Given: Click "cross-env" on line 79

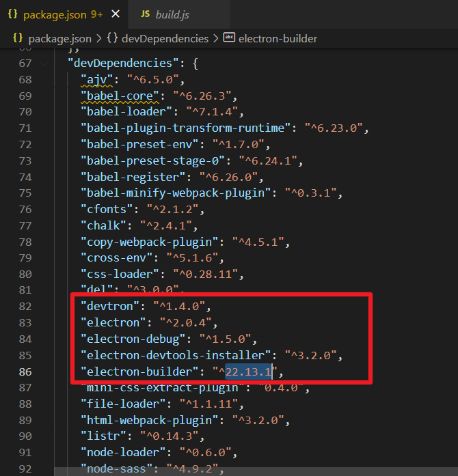Looking at the screenshot, I should [116, 258].
